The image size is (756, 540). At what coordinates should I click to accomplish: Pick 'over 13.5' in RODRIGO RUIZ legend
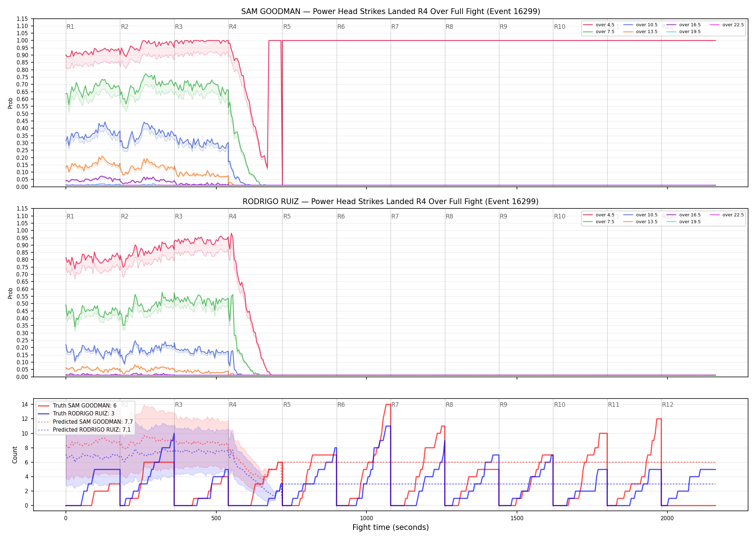(640, 222)
